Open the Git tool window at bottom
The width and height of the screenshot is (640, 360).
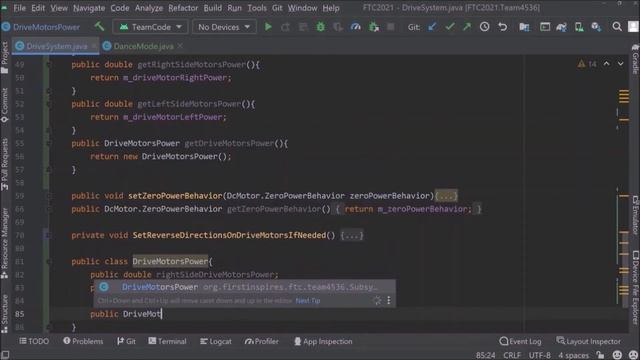coord(126,341)
